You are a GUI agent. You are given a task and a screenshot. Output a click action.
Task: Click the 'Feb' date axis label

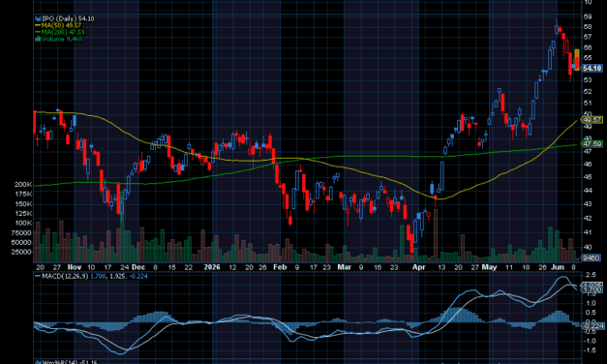280,267
